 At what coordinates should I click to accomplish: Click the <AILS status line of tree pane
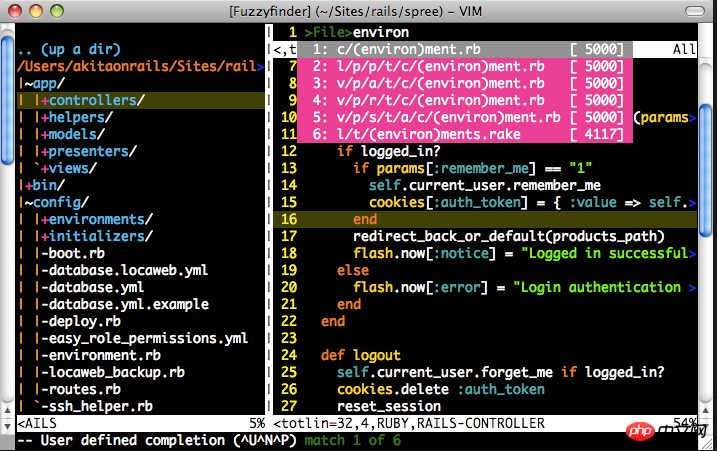click(x=141, y=423)
